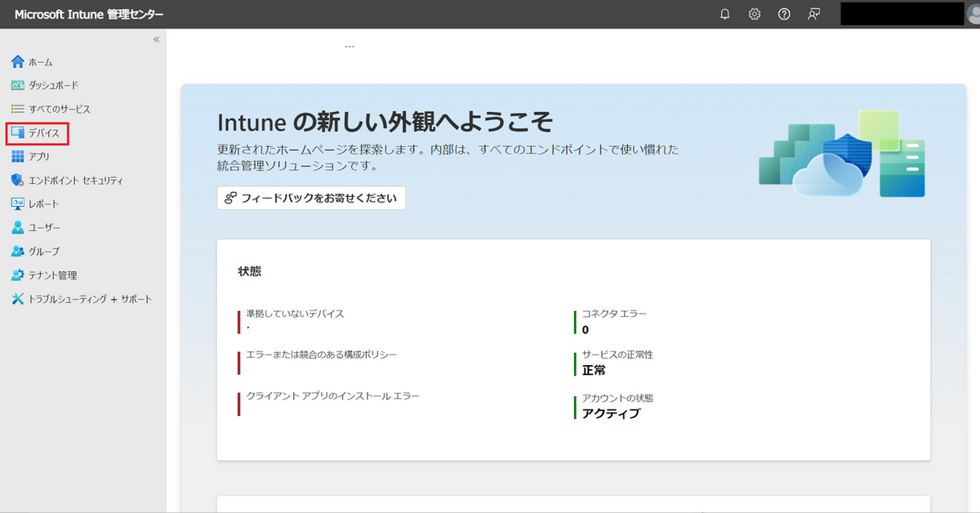Click the ダッシュボード chart icon
The height and width of the screenshot is (513, 980).
[18, 85]
